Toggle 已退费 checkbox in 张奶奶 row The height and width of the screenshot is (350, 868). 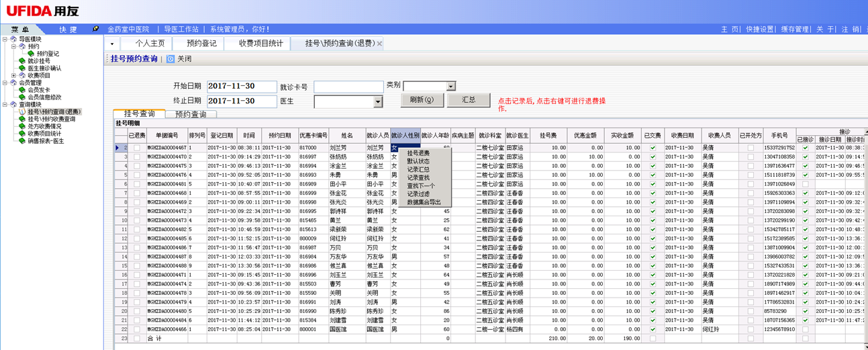click(137, 157)
